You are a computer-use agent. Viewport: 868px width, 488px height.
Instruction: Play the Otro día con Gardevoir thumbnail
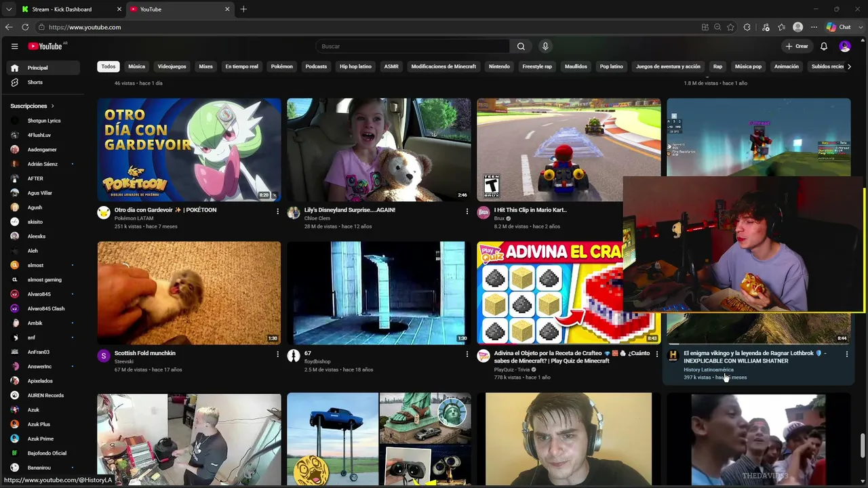(x=189, y=150)
